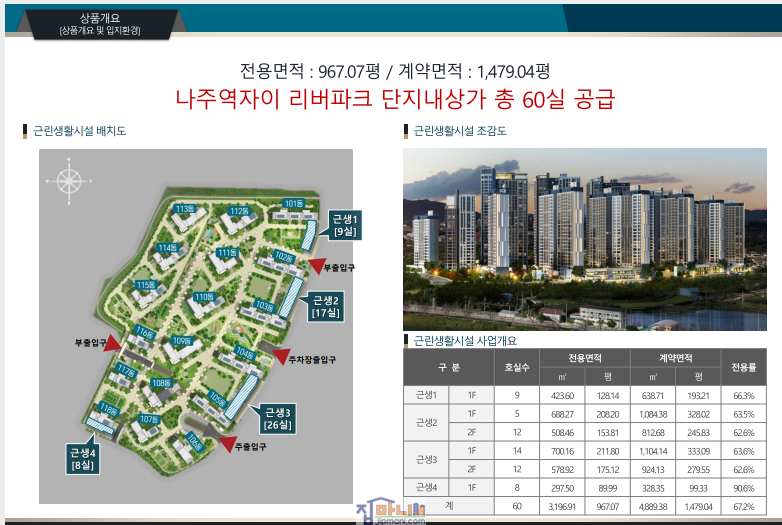Click the 전용면적 967.07평 headline text
The width and height of the screenshot is (782, 525).
point(310,71)
